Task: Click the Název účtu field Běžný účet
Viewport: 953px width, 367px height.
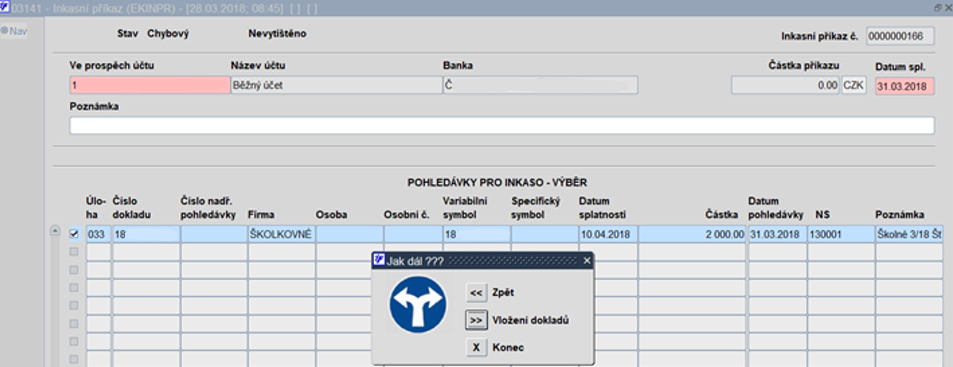Action: click(x=336, y=85)
